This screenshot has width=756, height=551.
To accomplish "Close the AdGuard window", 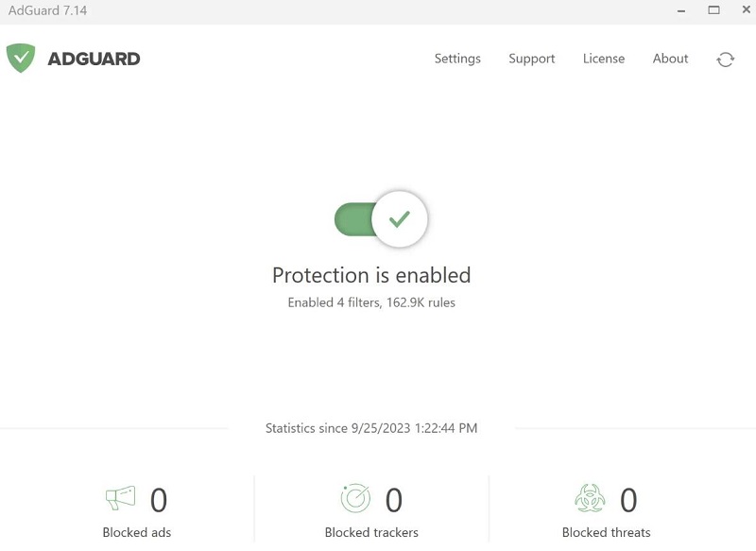I will pyautogui.click(x=747, y=9).
